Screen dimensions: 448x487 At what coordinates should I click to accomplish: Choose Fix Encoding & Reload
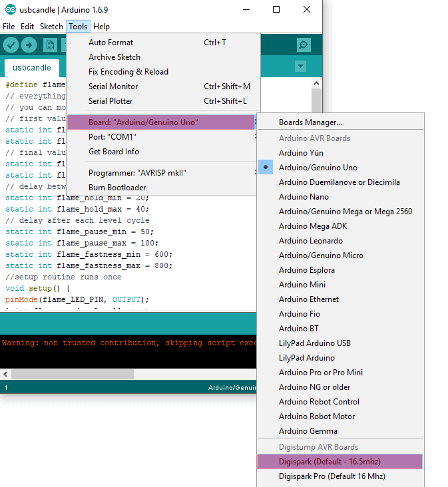coord(163,71)
